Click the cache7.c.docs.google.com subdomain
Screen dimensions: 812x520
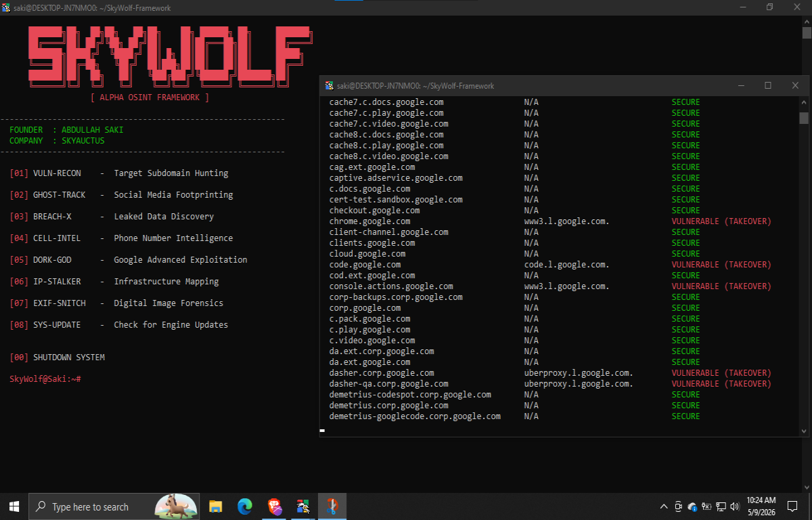pyautogui.click(x=386, y=102)
